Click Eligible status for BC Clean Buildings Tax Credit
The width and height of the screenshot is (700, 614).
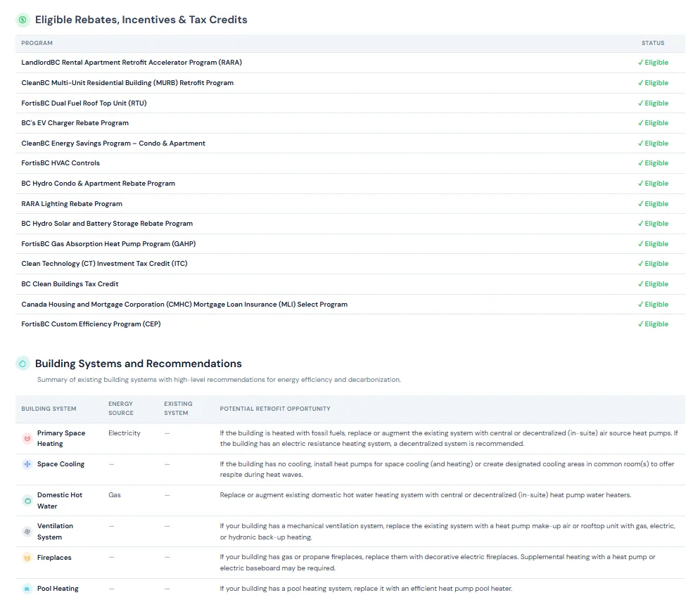[653, 284]
